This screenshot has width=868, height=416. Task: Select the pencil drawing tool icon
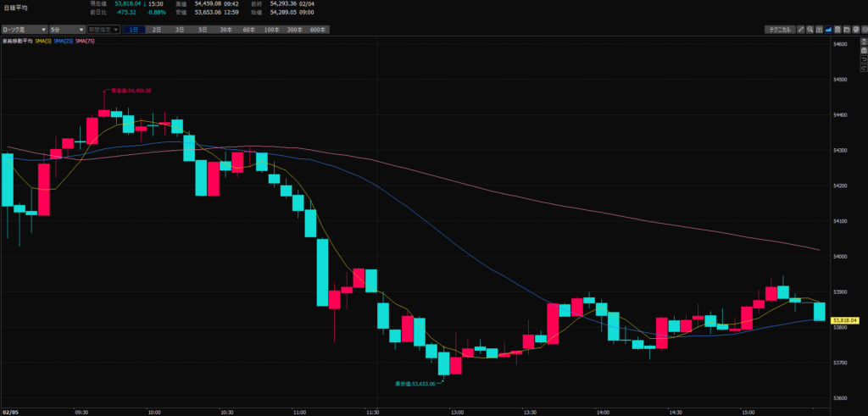coord(801,29)
